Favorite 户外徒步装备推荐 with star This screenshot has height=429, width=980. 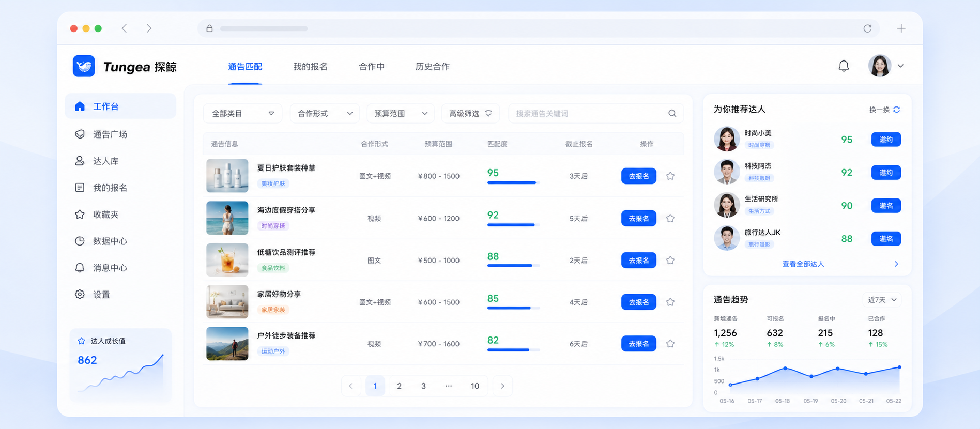pyautogui.click(x=670, y=343)
